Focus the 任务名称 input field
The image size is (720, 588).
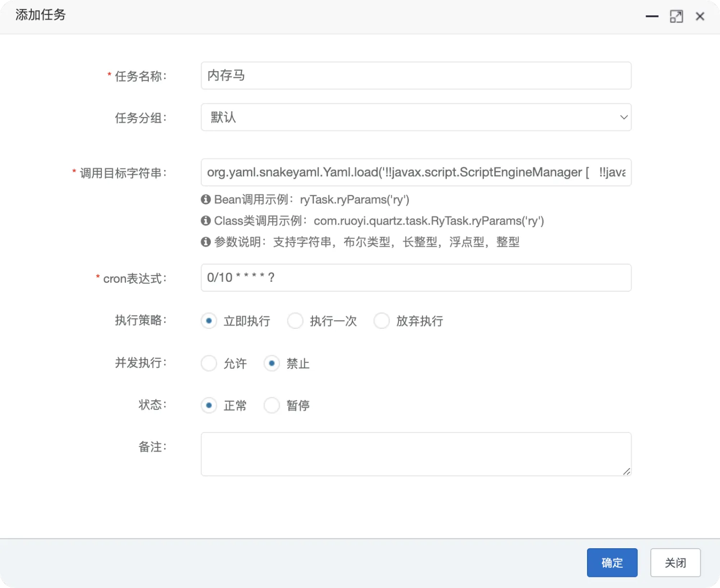tap(416, 75)
